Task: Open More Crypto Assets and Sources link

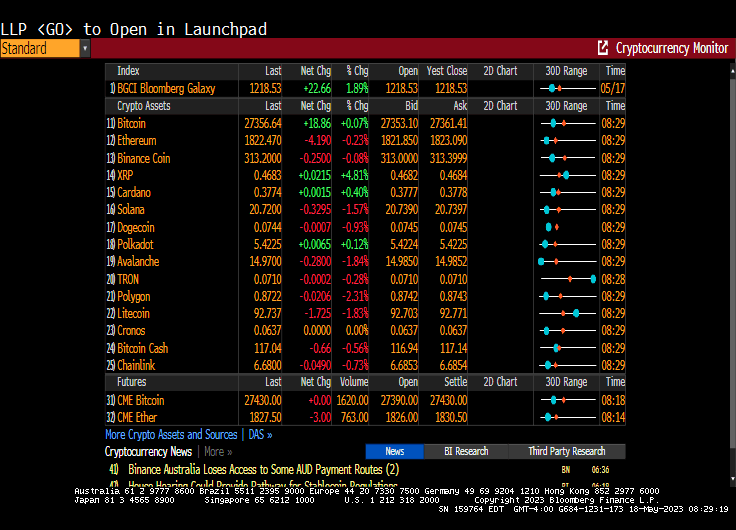Action: (171, 435)
